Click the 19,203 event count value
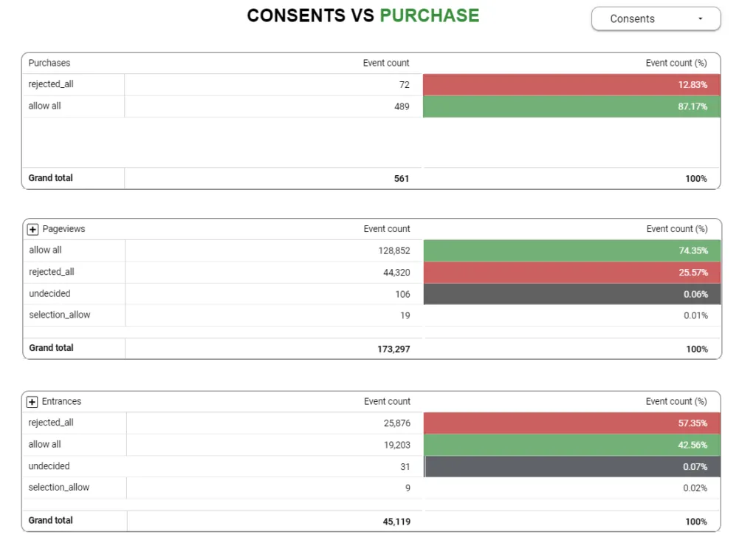Image resolution: width=756 pixels, height=546 pixels. click(396, 446)
